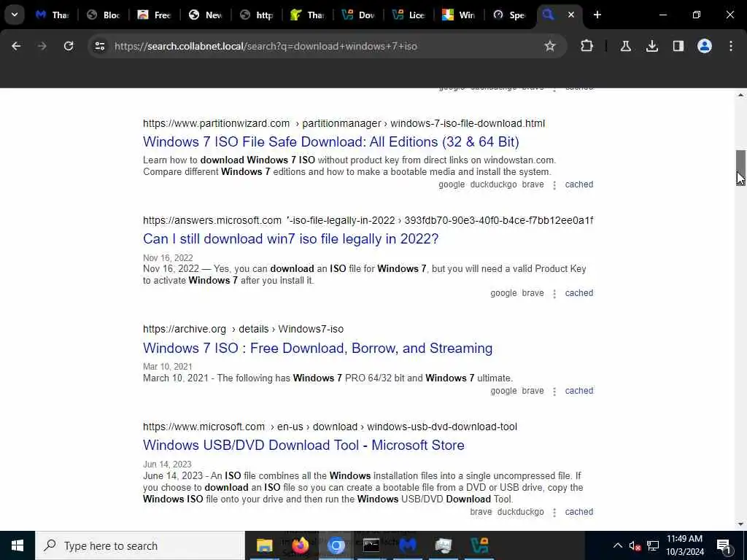Open Malwarebytes from taskbar
This screenshot has width=747, height=560.
(x=408, y=545)
